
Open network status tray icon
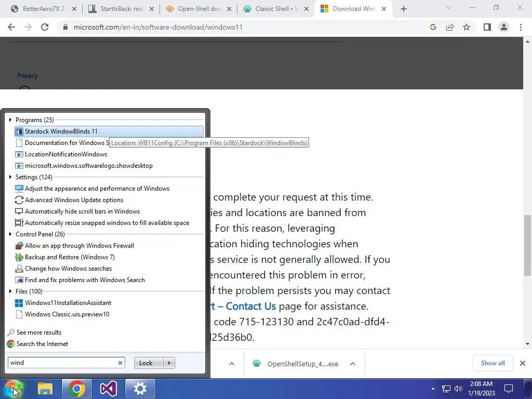[446, 389]
